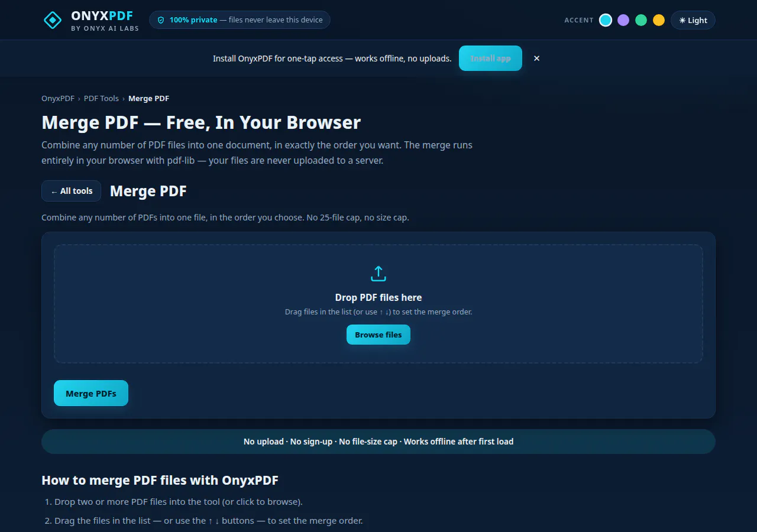Click Drop PDF files here text
This screenshot has width=757, height=532.
(x=378, y=297)
